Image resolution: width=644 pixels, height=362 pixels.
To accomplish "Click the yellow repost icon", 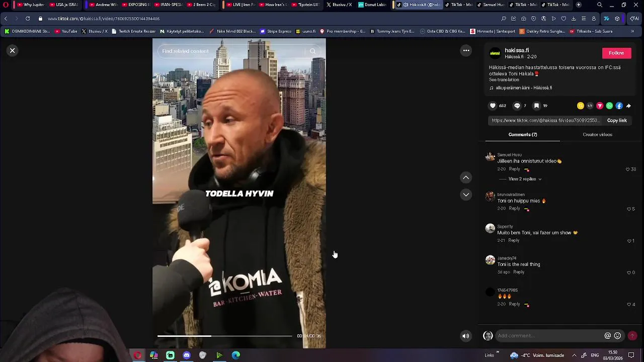I will tap(581, 106).
